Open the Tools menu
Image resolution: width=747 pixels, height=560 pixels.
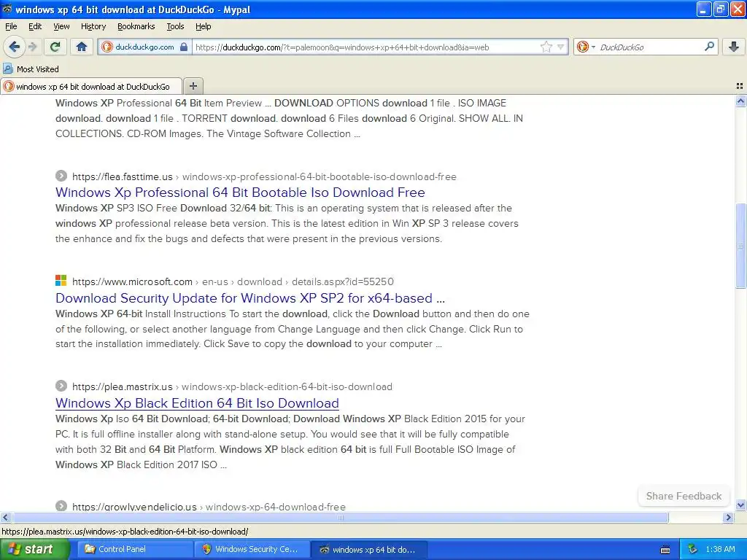coord(175,26)
